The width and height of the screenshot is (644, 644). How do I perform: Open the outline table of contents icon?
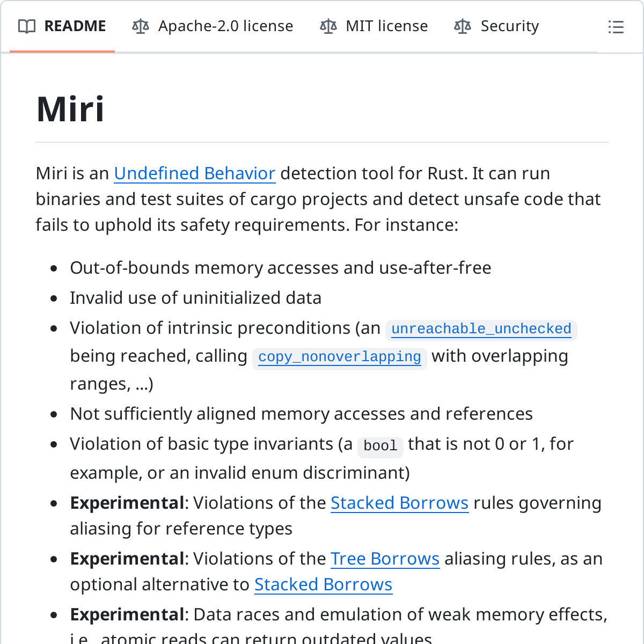point(616,27)
